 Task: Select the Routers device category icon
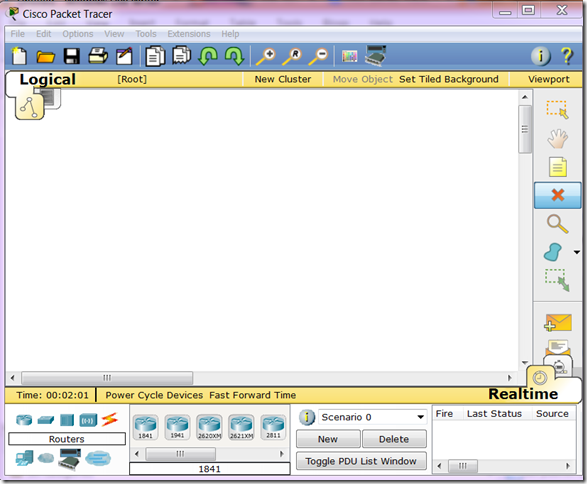click(24, 420)
